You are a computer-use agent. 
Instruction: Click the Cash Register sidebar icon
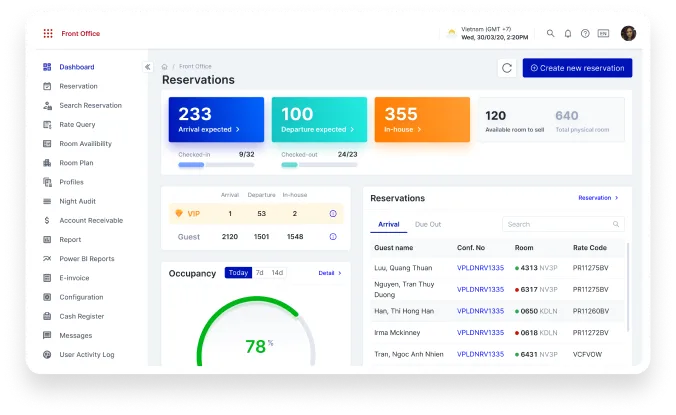(47, 316)
